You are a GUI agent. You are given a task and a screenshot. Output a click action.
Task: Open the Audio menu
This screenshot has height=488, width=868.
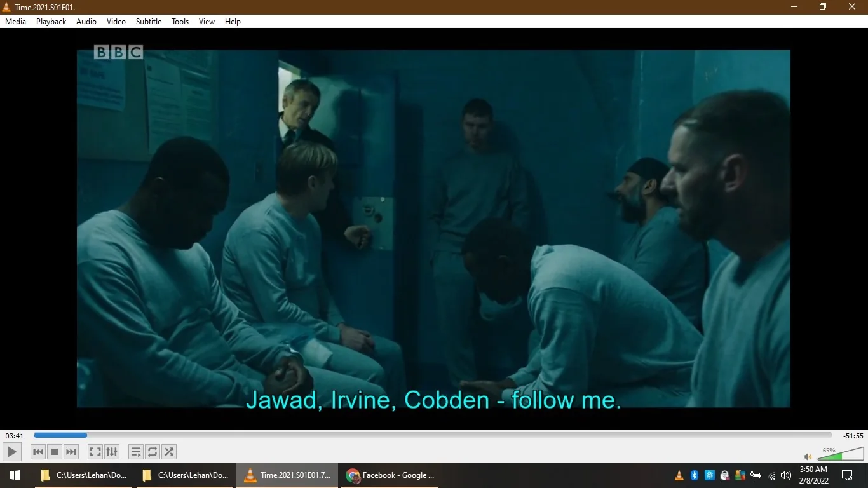tap(86, 22)
